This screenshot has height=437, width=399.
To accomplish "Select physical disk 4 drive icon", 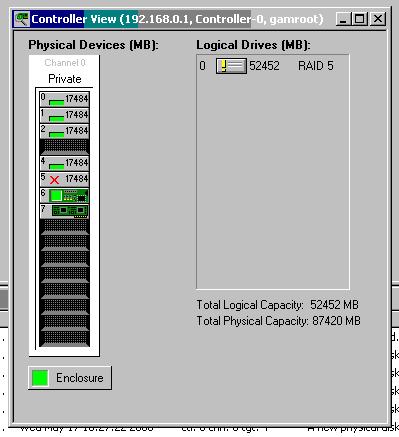I will (56, 166).
